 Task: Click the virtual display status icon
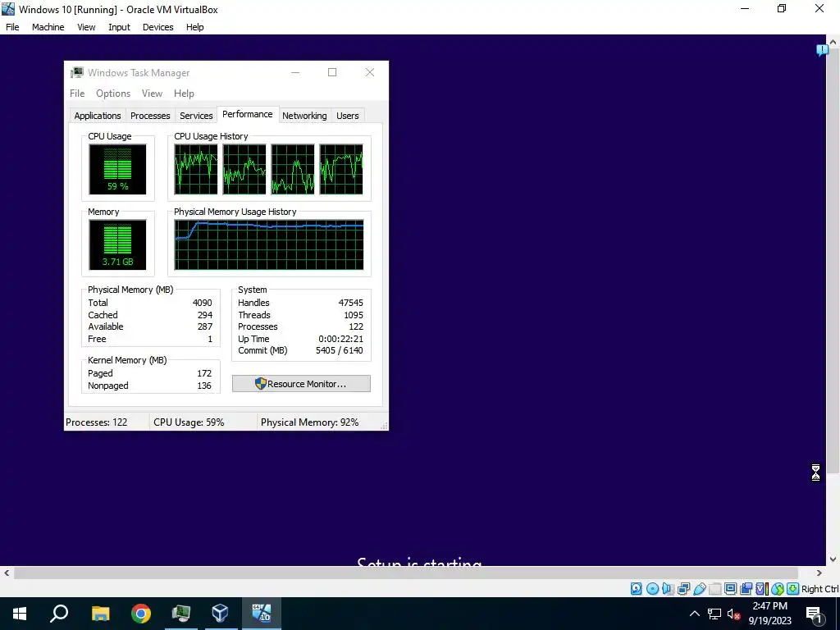[730, 589]
